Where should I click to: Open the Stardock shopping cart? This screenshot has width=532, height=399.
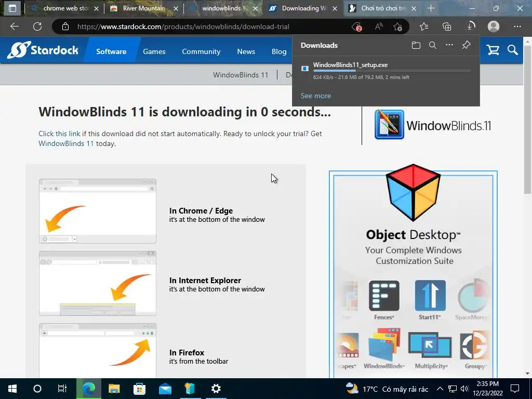(493, 50)
